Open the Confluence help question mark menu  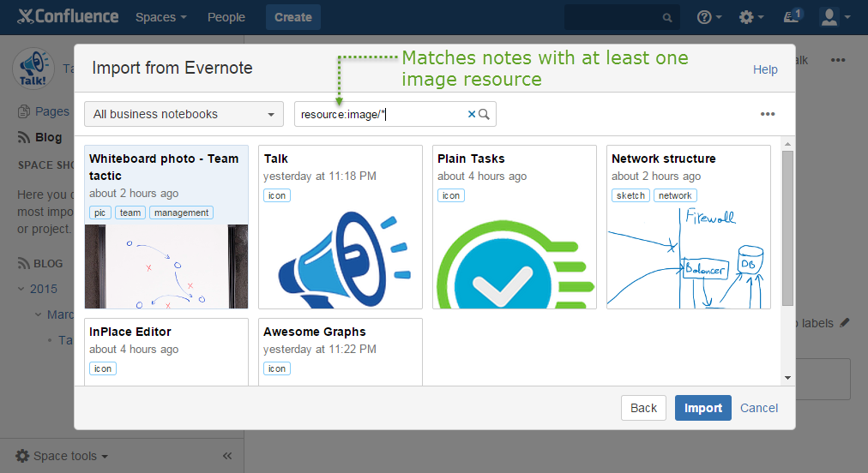point(709,17)
